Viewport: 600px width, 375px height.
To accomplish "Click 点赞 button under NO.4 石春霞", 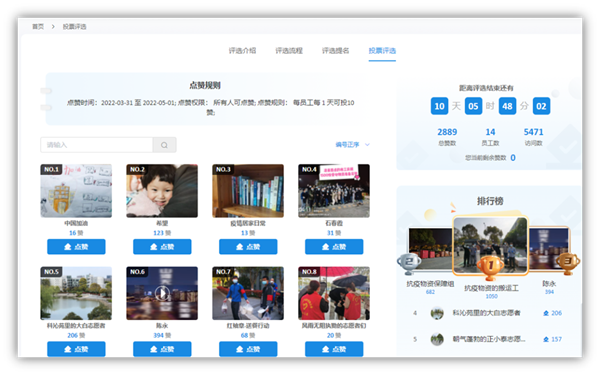I will [334, 247].
